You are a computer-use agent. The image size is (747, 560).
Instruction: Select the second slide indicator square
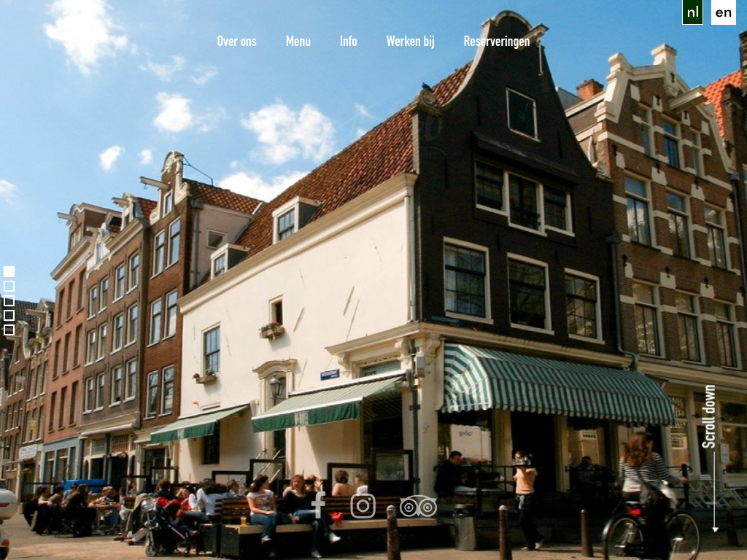(x=9, y=287)
